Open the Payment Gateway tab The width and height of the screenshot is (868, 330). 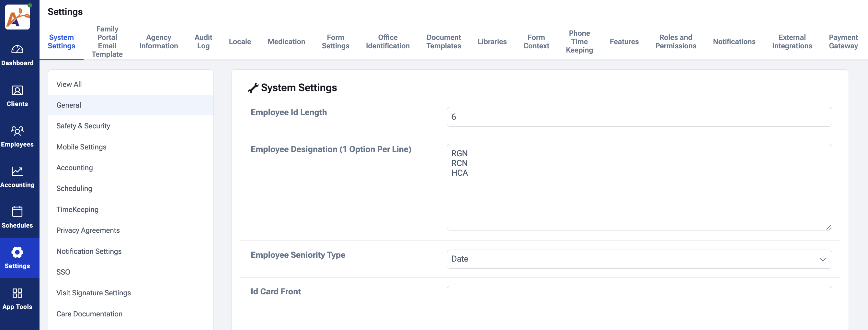[x=843, y=41]
